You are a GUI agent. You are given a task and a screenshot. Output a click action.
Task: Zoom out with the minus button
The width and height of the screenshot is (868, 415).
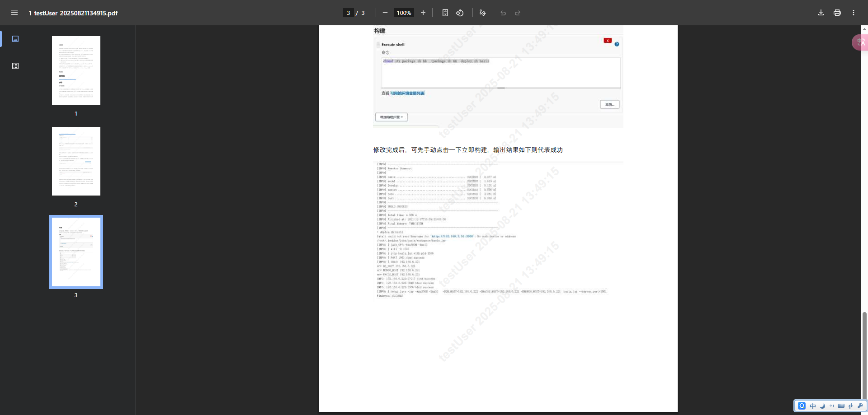(385, 13)
